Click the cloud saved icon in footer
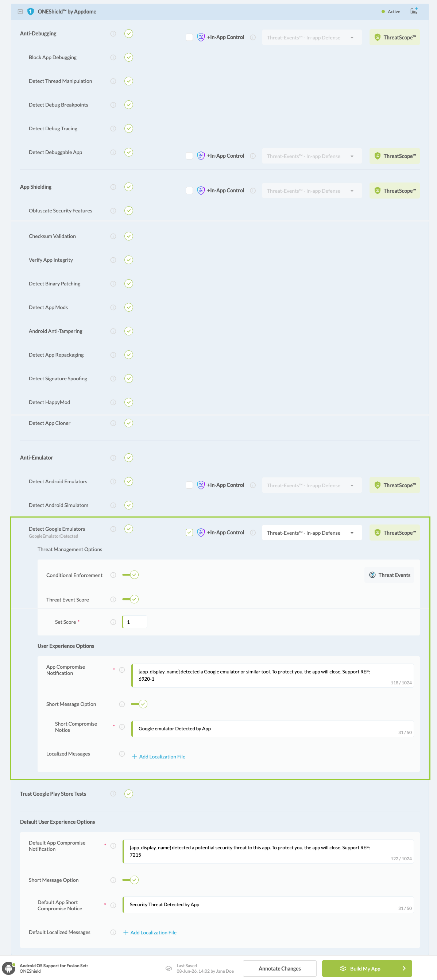This screenshot has width=437, height=980. (x=169, y=969)
